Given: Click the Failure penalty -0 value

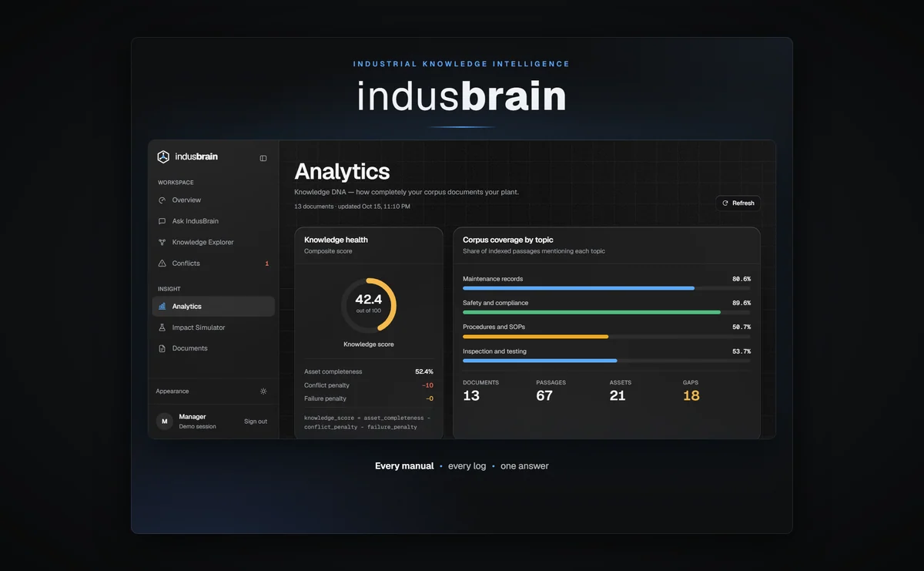Looking at the screenshot, I should 430,398.
